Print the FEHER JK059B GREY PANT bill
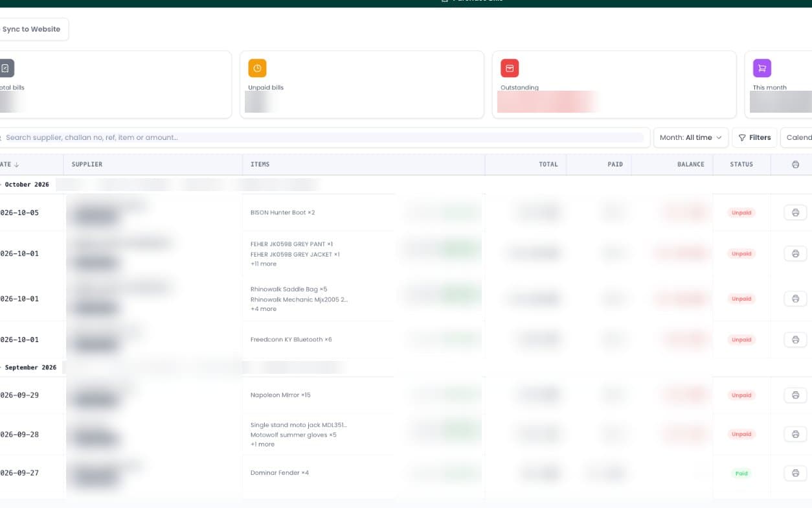The width and height of the screenshot is (812, 508). (795, 253)
